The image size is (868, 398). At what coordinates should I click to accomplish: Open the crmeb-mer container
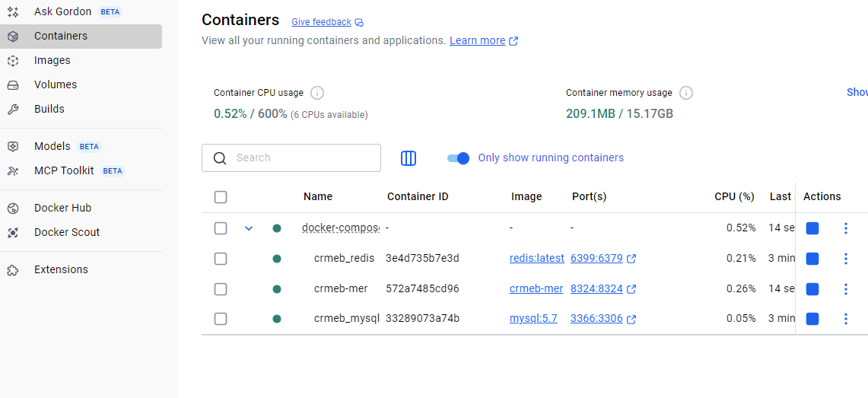(341, 288)
